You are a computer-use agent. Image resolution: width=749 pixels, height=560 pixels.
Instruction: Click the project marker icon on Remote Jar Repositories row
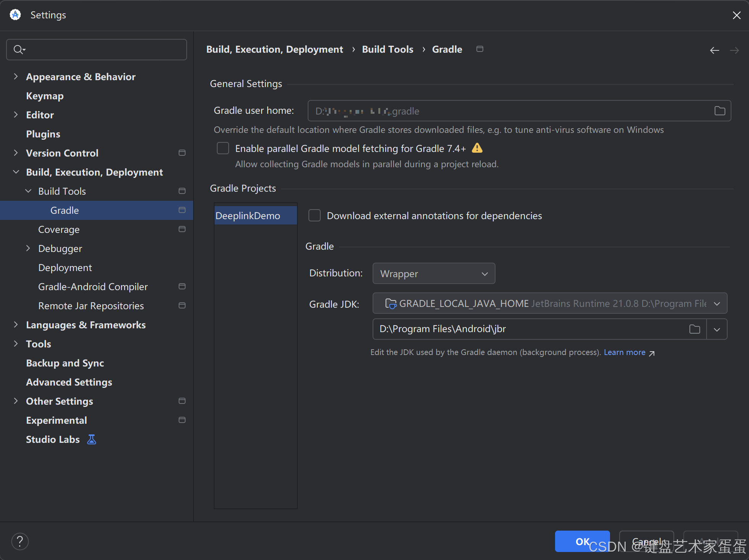pos(182,305)
